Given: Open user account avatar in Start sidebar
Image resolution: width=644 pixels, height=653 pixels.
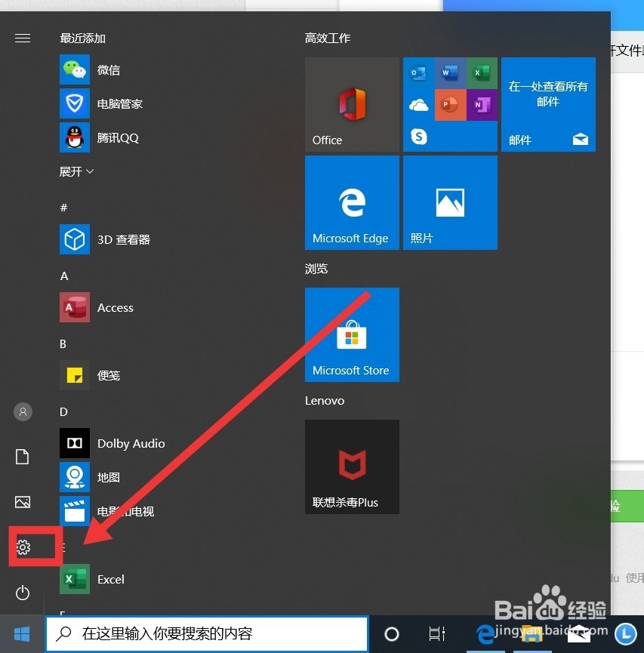Looking at the screenshot, I should pyautogui.click(x=23, y=412).
